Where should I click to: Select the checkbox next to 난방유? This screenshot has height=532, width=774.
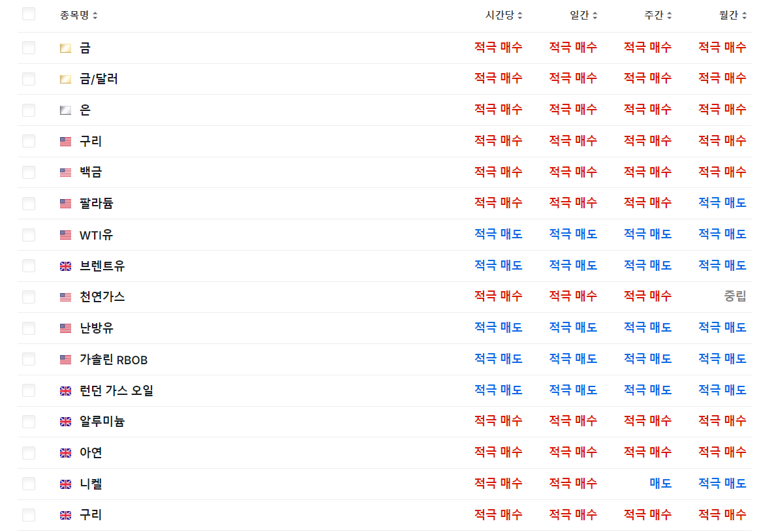click(x=29, y=328)
